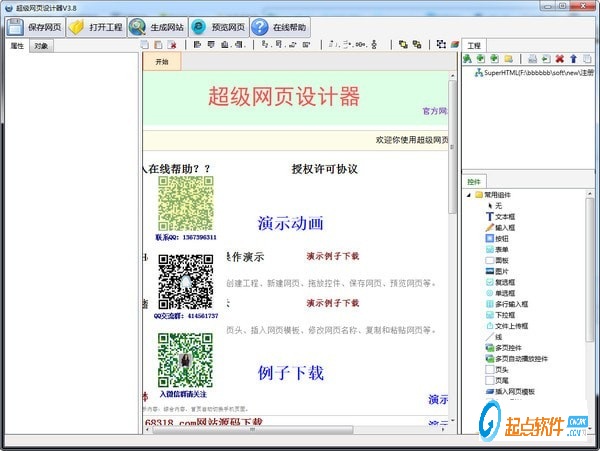Select the 多页控件 multi-page control

click(x=504, y=348)
